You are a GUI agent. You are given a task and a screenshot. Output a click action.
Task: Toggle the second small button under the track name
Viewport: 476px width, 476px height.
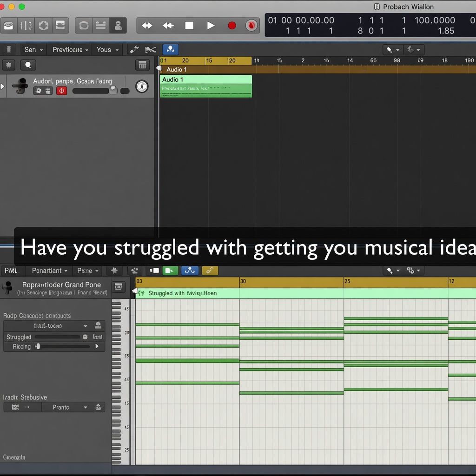tap(48, 91)
